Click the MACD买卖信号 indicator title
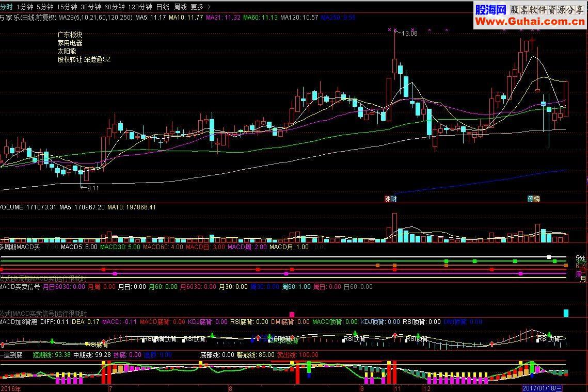The image size is (588, 392). [20, 287]
